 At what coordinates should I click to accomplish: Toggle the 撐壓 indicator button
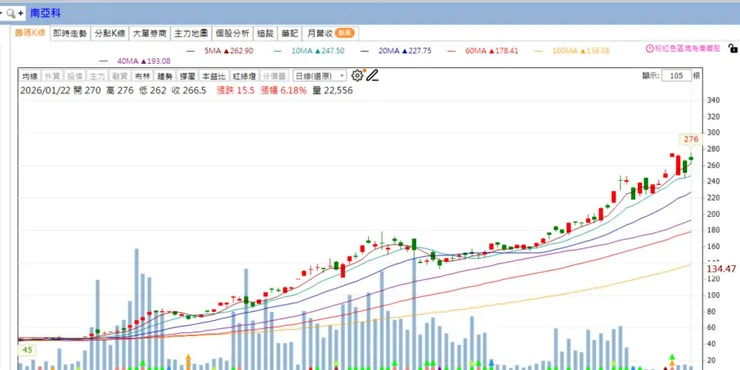[x=187, y=76]
